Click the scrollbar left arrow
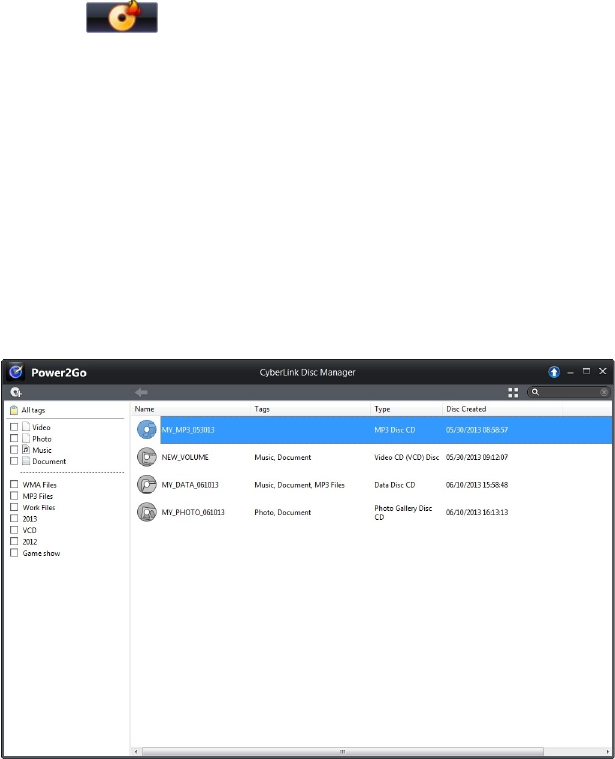The image size is (615, 759). pos(136,751)
